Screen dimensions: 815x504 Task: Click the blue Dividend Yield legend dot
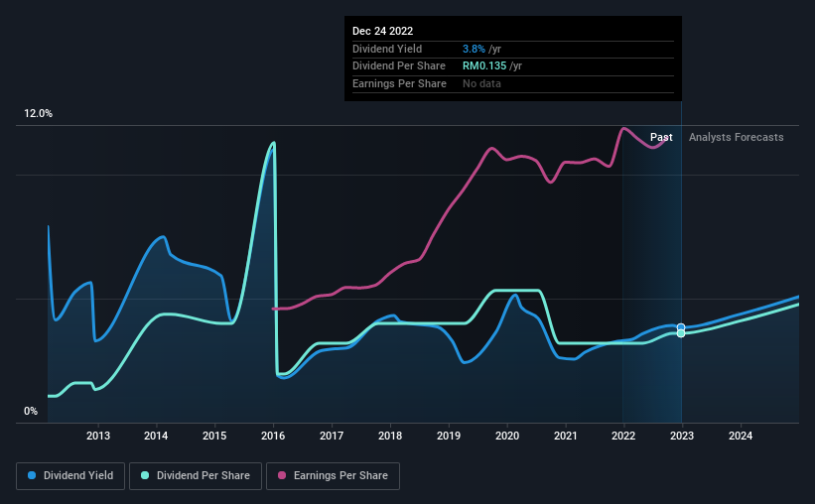click(32, 475)
